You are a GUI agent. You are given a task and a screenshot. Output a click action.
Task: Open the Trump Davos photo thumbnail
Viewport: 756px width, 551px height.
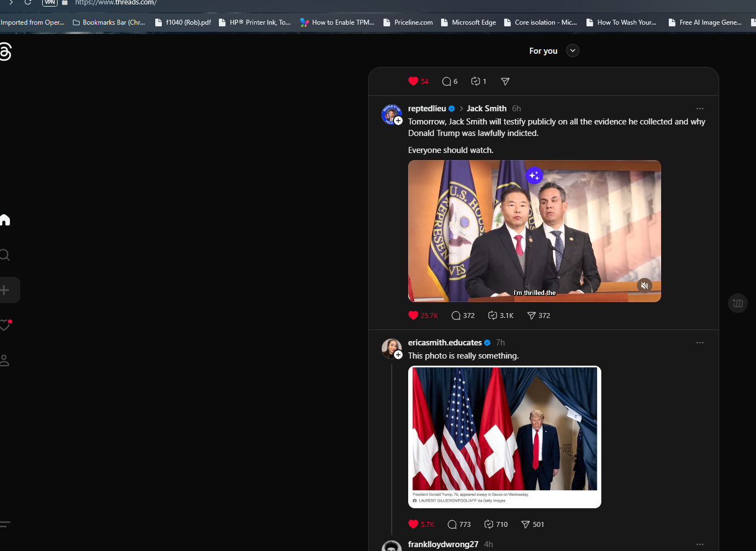tap(504, 436)
